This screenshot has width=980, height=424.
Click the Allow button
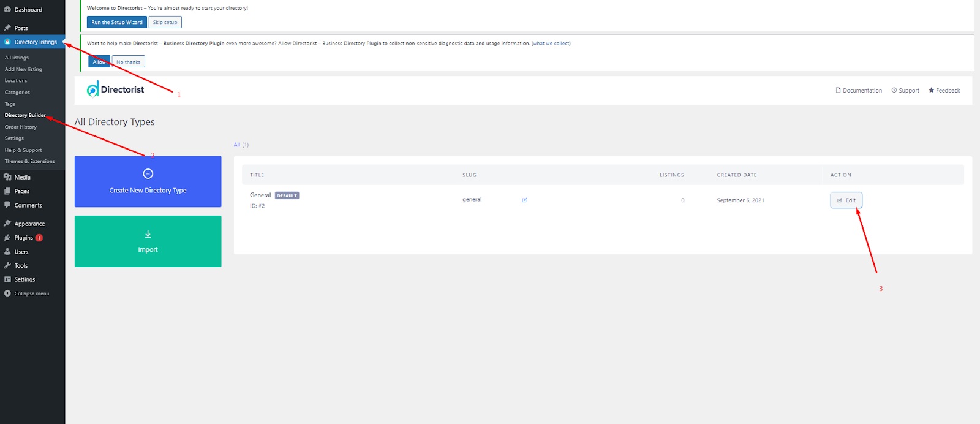[99, 62]
